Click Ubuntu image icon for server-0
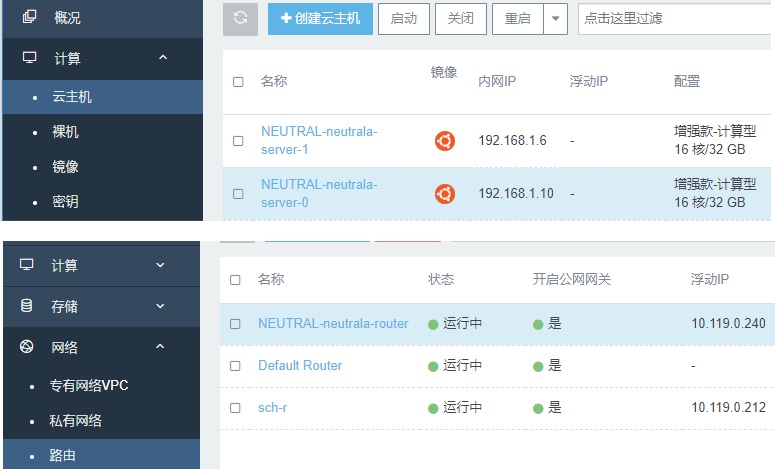The width and height of the screenshot is (775, 471). click(445, 194)
